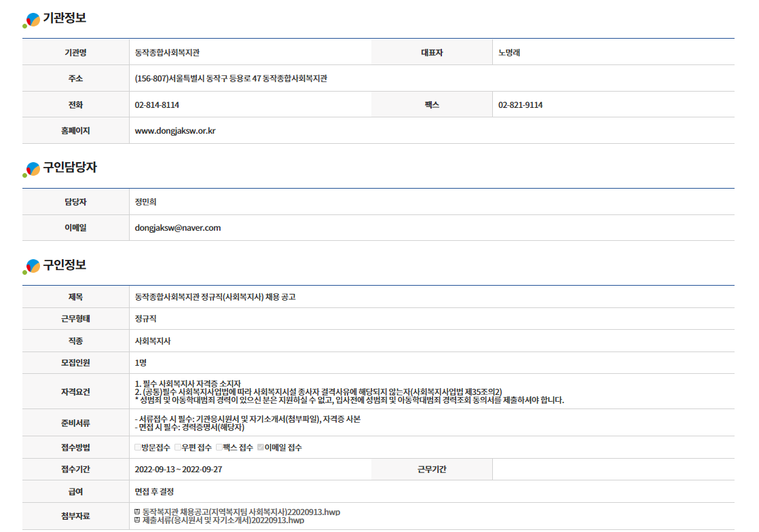This screenshot has height=532, width=759.
Task: Click the 홈페이지 row label
Action: click(75, 130)
